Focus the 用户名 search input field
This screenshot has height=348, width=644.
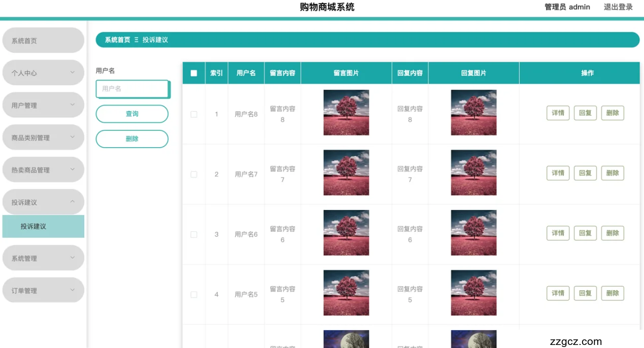pos(132,89)
